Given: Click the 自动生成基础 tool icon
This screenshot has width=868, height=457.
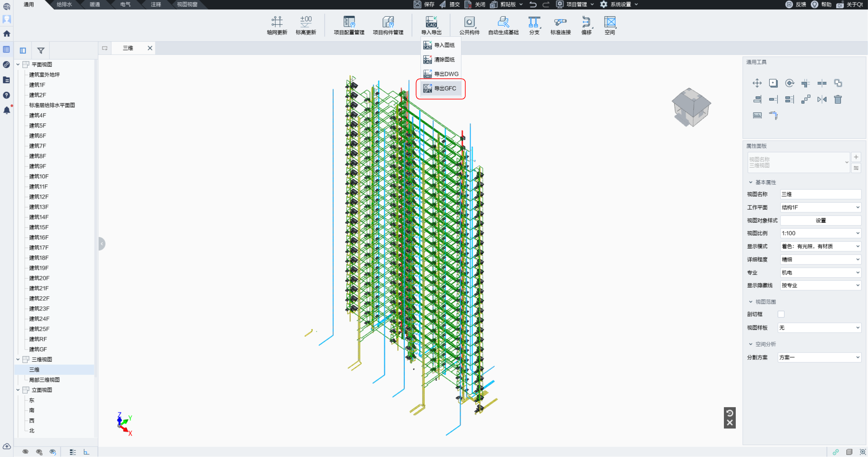Looking at the screenshot, I should point(503,25).
